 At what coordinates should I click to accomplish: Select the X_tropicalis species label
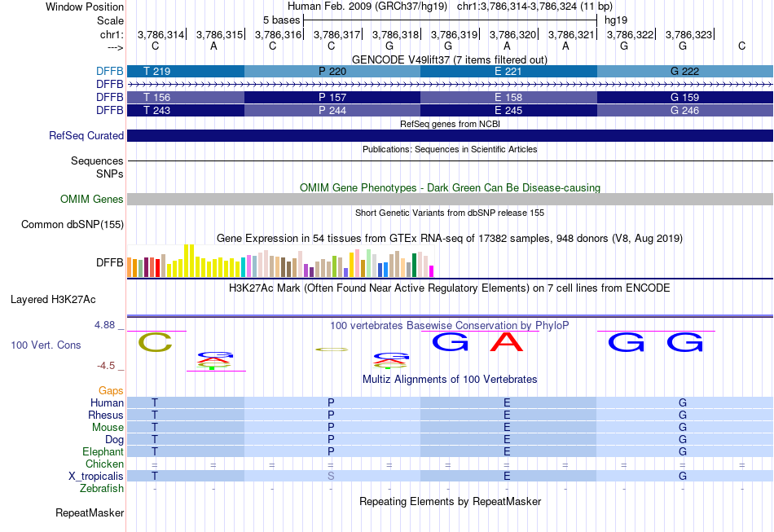(96, 477)
